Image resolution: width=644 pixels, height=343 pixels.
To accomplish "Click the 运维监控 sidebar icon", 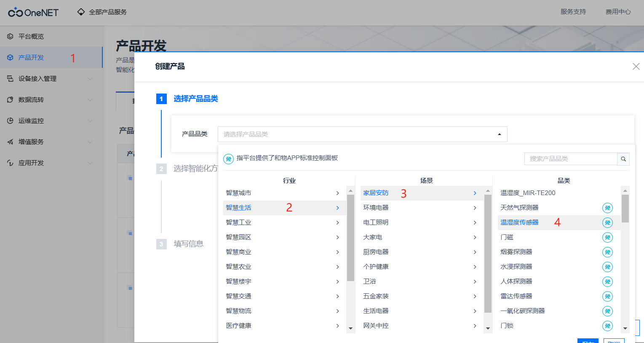I will point(10,121).
